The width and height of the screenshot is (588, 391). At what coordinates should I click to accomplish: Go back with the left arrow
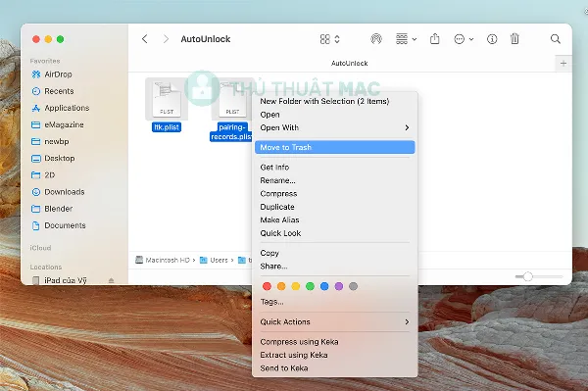click(x=145, y=39)
